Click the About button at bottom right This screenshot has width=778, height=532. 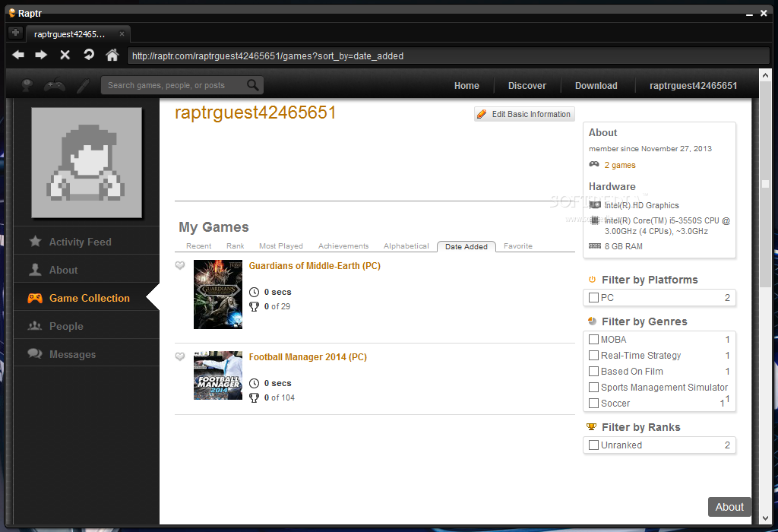(x=729, y=507)
